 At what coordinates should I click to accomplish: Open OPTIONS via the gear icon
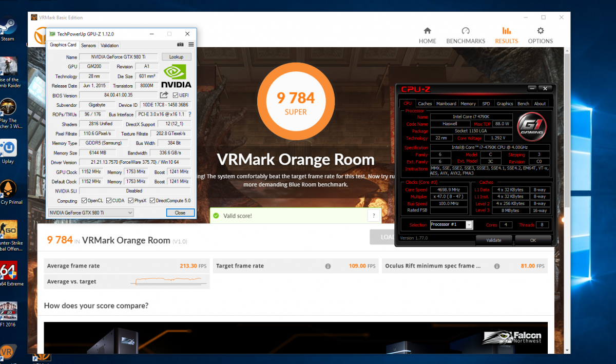[541, 31]
